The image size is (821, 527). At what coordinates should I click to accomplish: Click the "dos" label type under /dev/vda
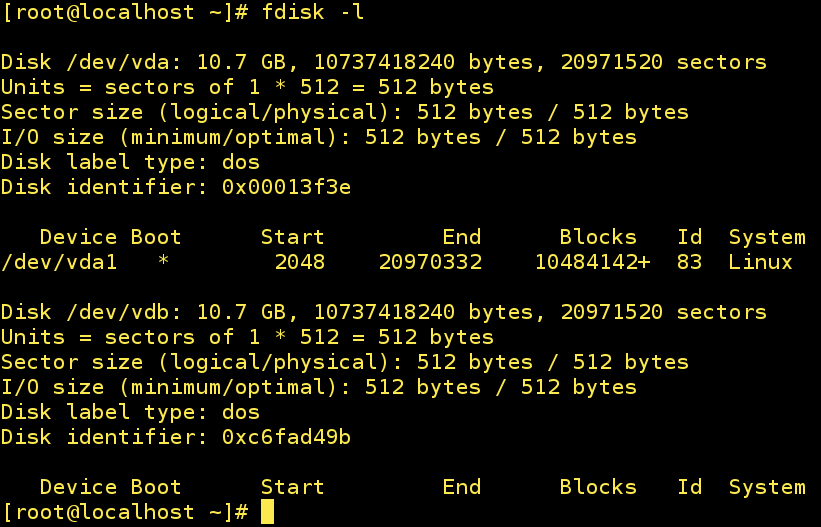tap(241, 162)
